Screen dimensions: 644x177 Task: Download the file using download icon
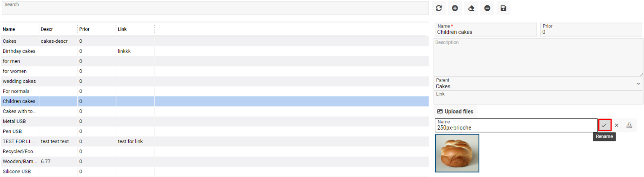[x=629, y=125]
